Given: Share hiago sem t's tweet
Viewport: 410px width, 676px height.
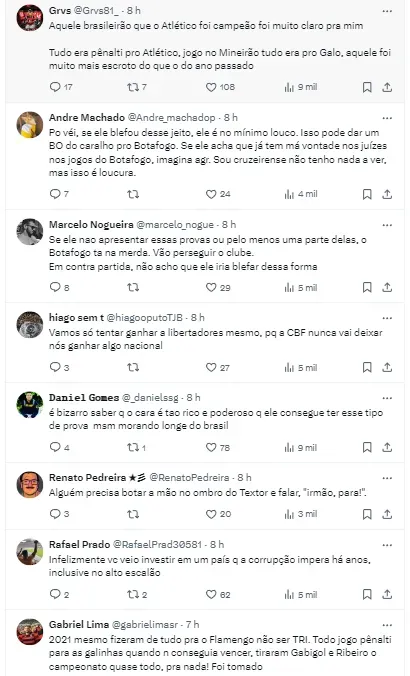Looking at the screenshot, I should coord(387,367).
